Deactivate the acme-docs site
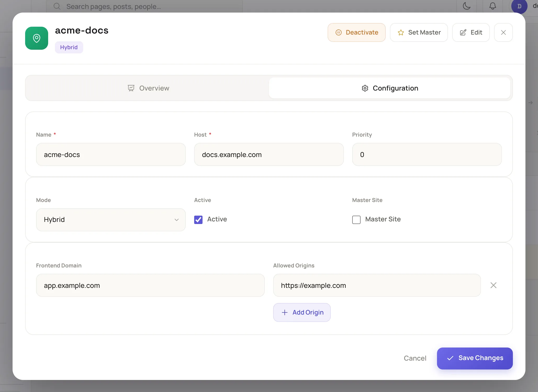Image resolution: width=538 pixels, height=392 pixels. point(356,32)
